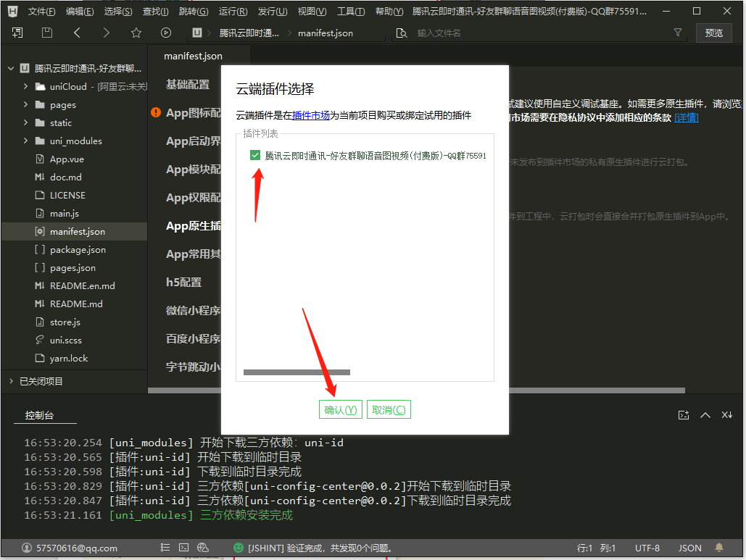Image resolution: width=746 pixels, height=560 pixels.
Task: Click the user account icon in status bar
Action: click(27, 548)
